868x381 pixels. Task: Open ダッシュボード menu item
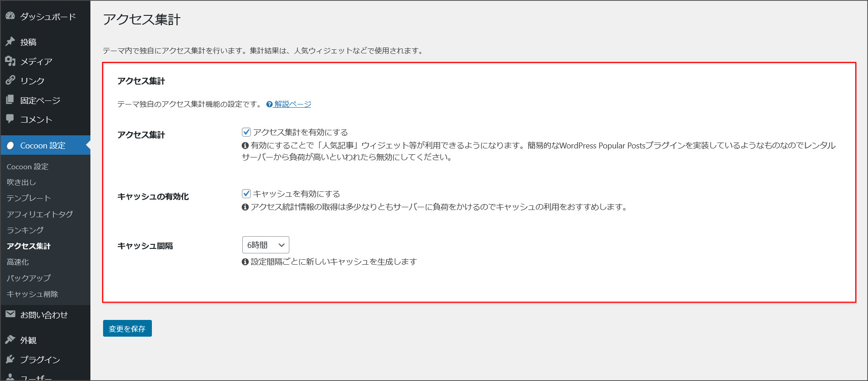click(x=45, y=16)
